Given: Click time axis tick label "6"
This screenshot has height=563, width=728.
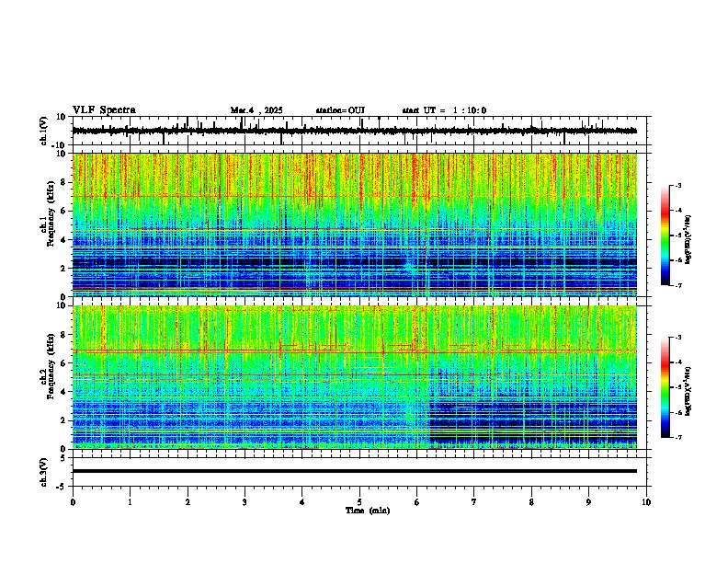Looking at the screenshot, I should pyautogui.click(x=417, y=502).
